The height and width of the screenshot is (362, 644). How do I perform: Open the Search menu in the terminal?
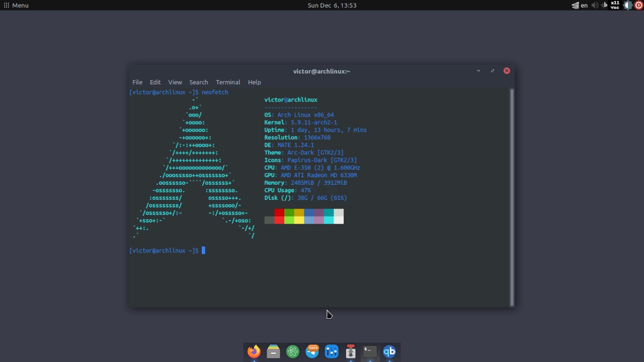pos(199,82)
